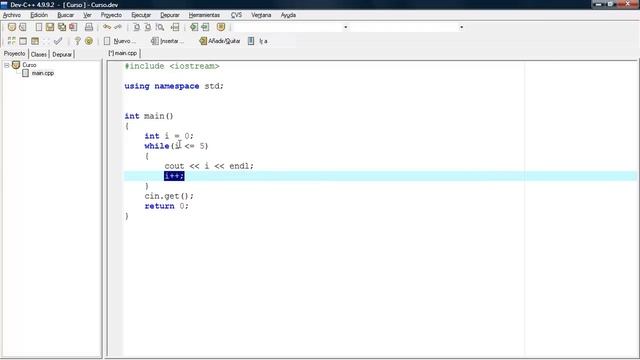Open the Proyecto menu
The height and width of the screenshot is (360, 640).
tap(111, 15)
